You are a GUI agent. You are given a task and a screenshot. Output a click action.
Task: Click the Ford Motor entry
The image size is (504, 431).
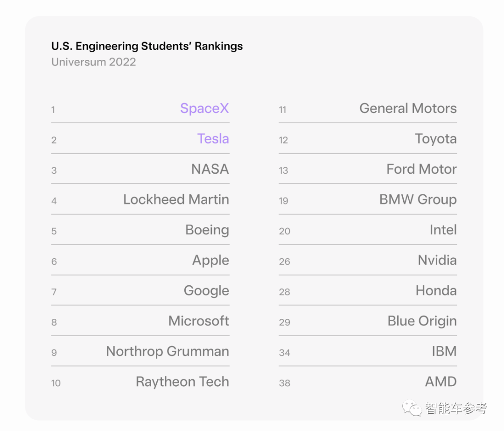point(421,169)
